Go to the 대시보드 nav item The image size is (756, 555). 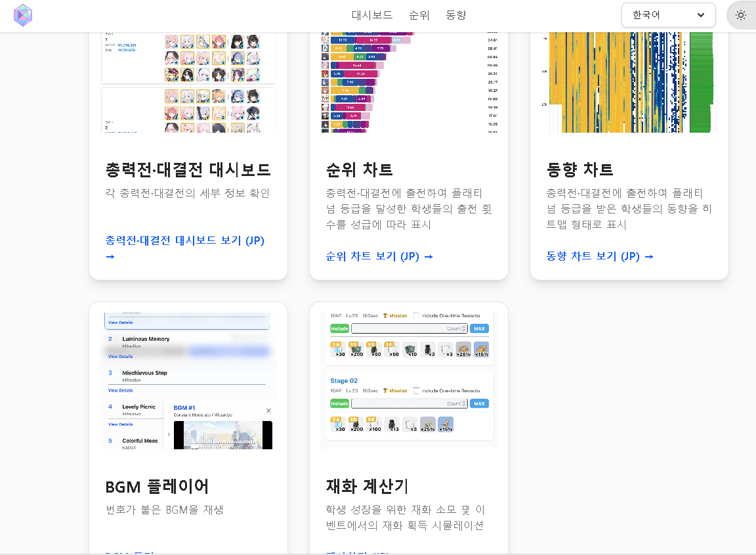(x=372, y=15)
